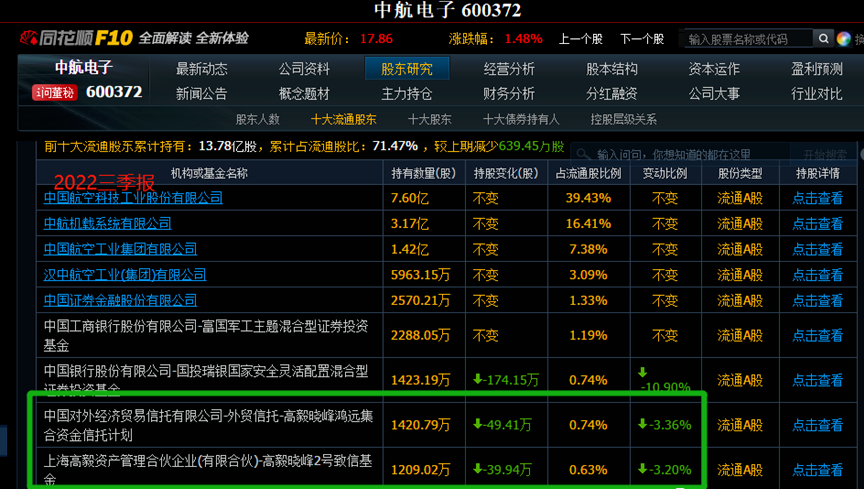This screenshot has width=864, height=489.
Task: Click 点击查看 for 汉中航空工业 row
Action: point(818,275)
